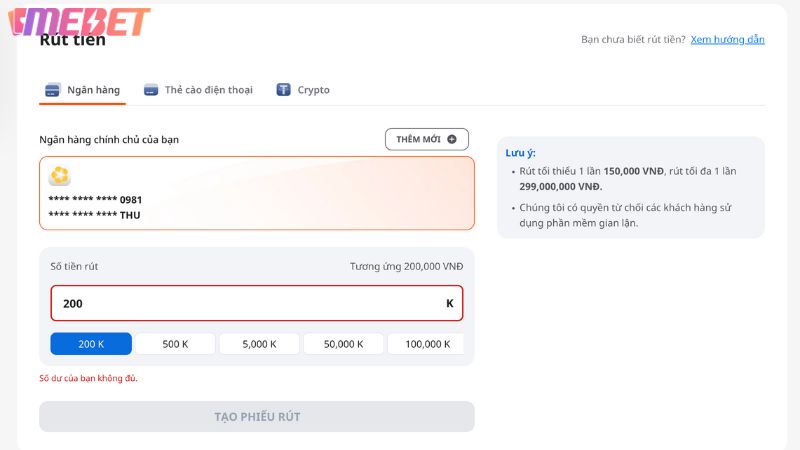800x450 pixels.
Task: Click 'Tương ứng 200,000 VNĐ' text
Action: (407, 266)
